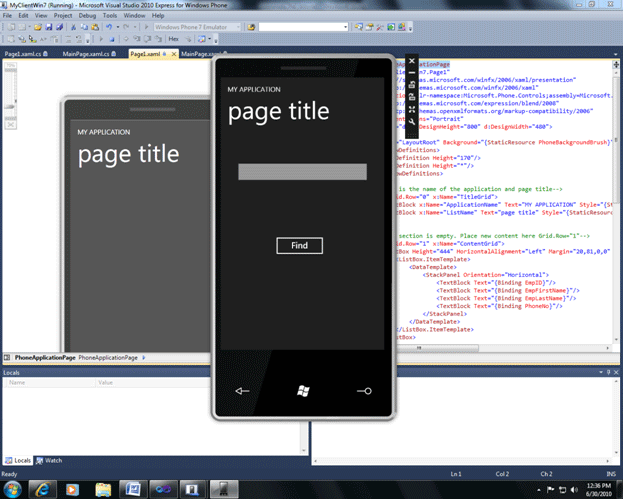Click the Cut scissors icon
623x502 pixels.
pyautogui.click(x=74, y=27)
